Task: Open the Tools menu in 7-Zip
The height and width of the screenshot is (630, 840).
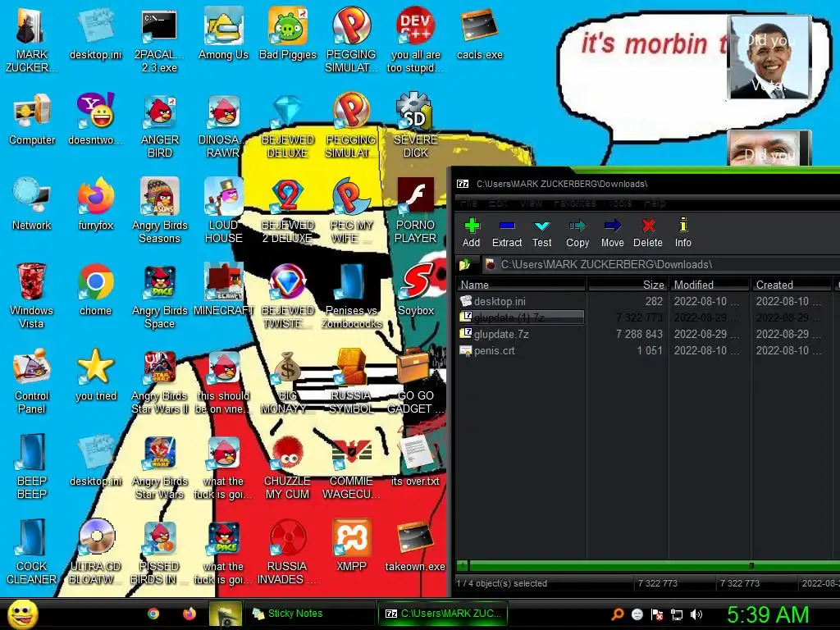Action: pyautogui.click(x=620, y=203)
